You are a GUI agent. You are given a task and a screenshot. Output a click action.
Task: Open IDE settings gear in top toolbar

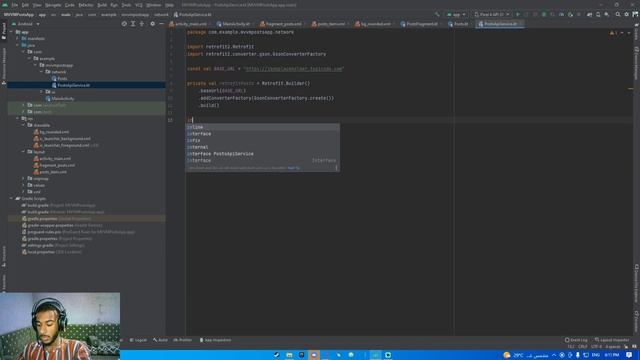[627, 14]
